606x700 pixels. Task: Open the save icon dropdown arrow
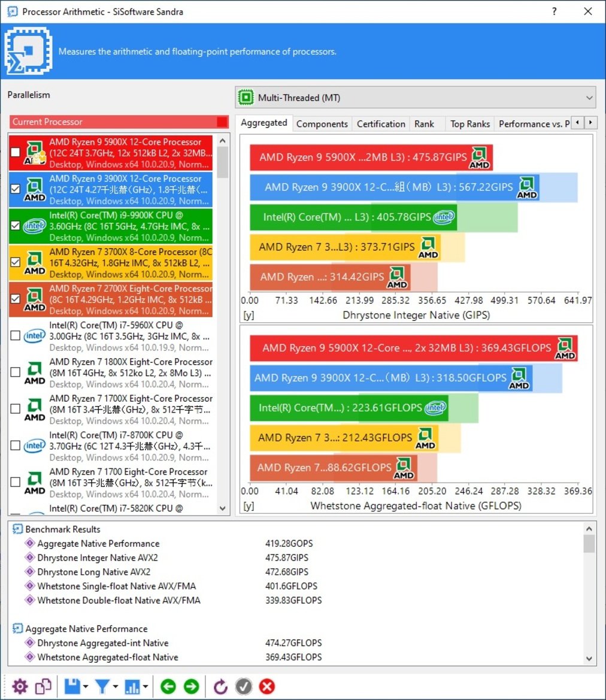pos(85,687)
